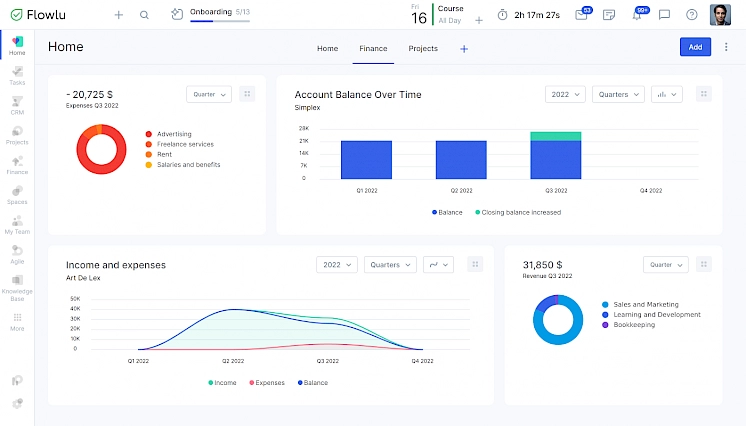746x426 pixels.
Task: Add a new dashboard tab
Action: coord(464,49)
